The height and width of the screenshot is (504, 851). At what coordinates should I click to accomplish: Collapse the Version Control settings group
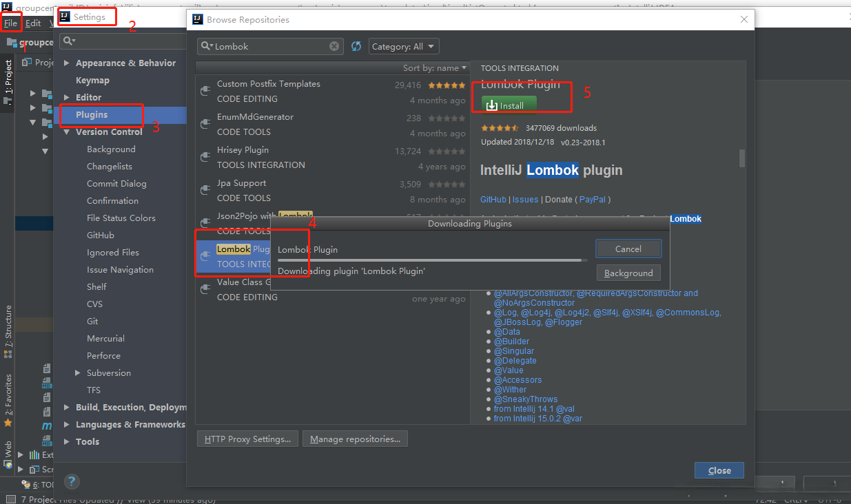click(x=67, y=132)
